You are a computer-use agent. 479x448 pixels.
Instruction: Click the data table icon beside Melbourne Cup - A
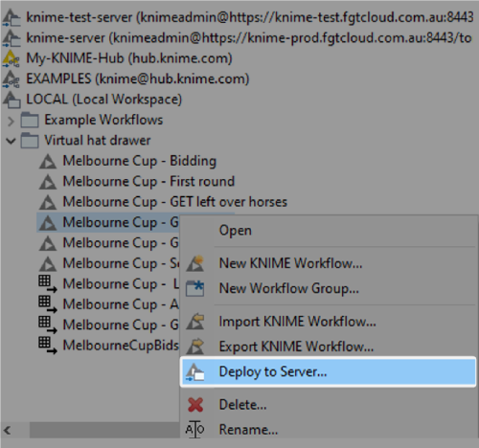[48, 304]
